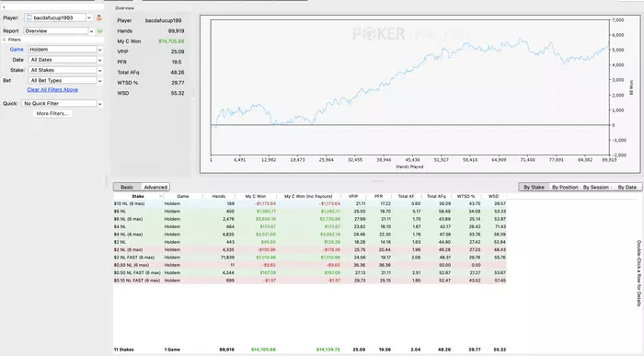Select the $0.50 NL (6 max) row
This screenshot has height=356, width=644.
click(x=310, y=265)
